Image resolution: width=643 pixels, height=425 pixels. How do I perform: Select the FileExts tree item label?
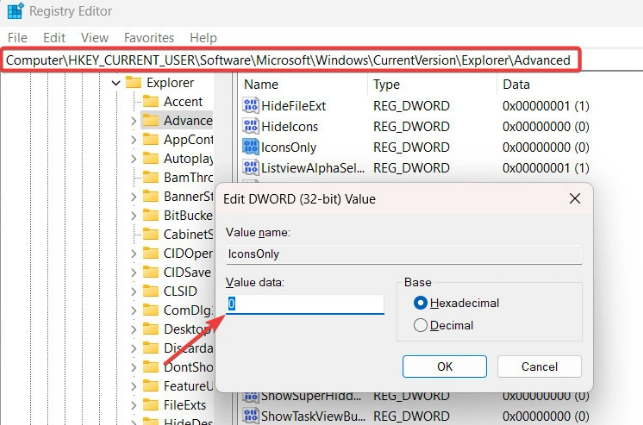tap(185, 405)
